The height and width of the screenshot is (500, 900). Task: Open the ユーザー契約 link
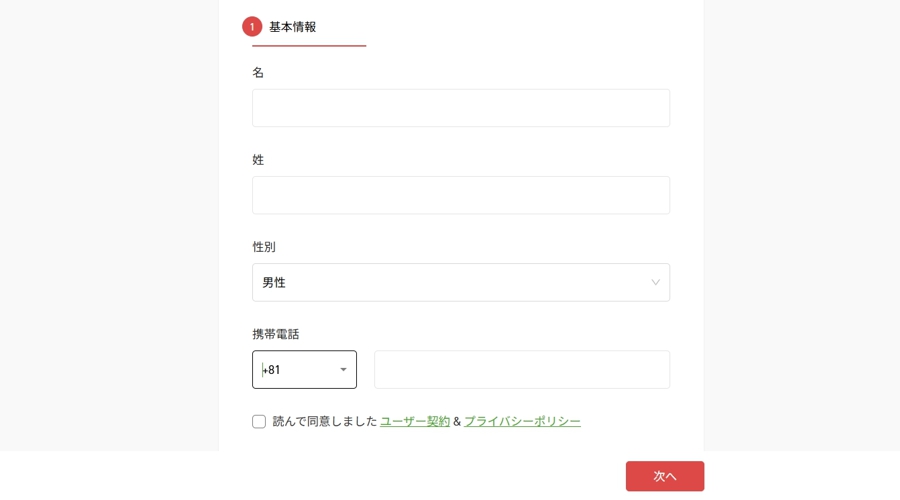pyautogui.click(x=415, y=421)
